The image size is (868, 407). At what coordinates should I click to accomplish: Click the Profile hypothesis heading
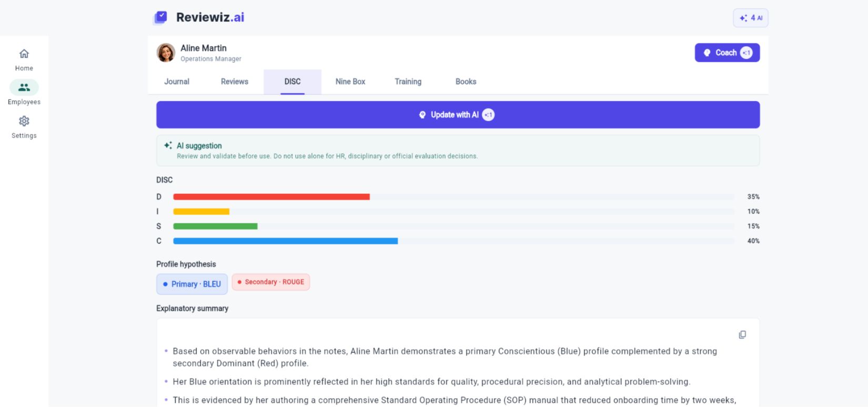click(186, 264)
